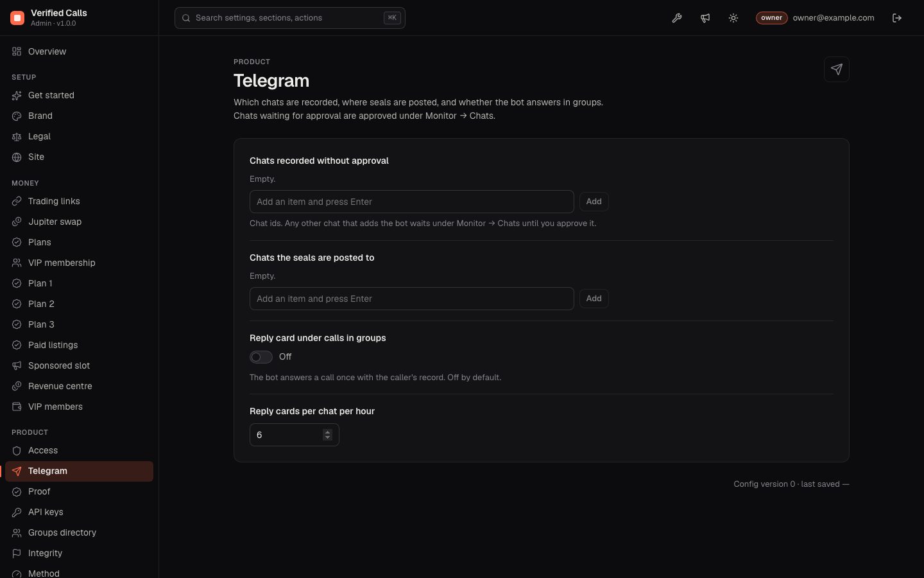Select Plan 3 in sidebar
The width and height of the screenshot is (924, 578).
coord(79,324)
